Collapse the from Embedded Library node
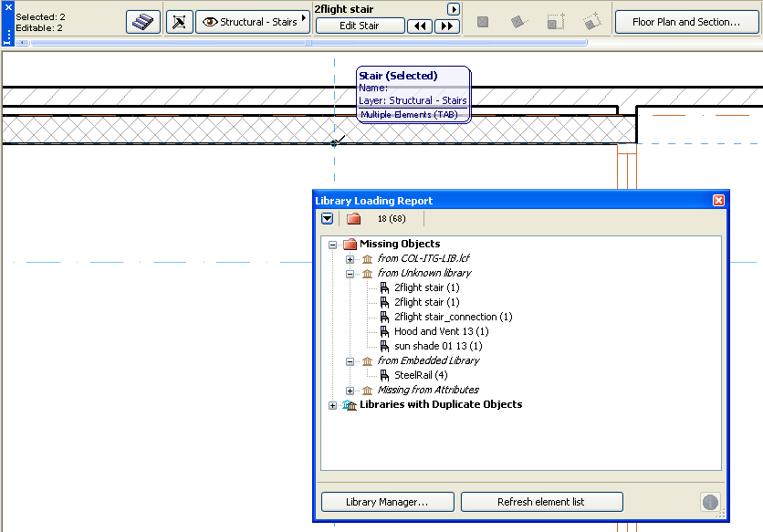 pos(350,361)
